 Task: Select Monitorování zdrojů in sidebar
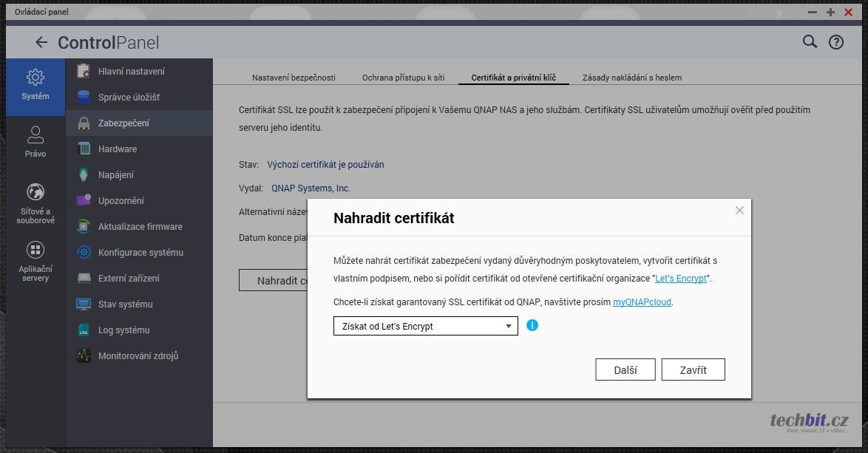[138, 356]
